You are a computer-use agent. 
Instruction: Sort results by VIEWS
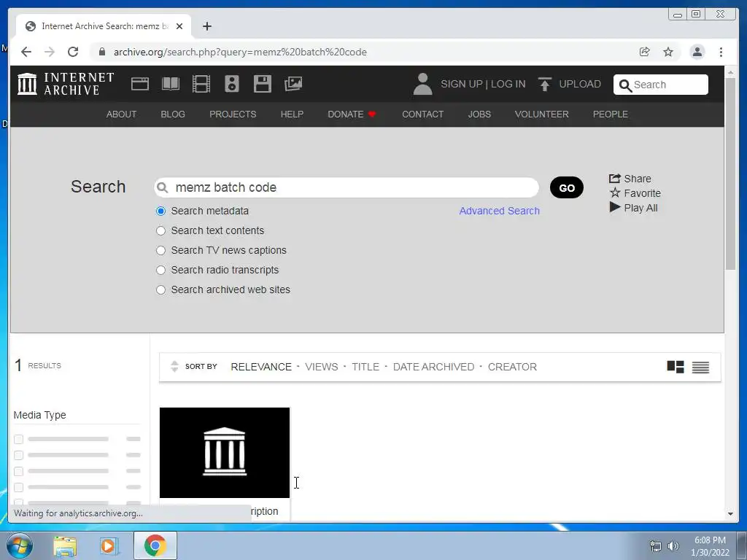coord(322,367)
